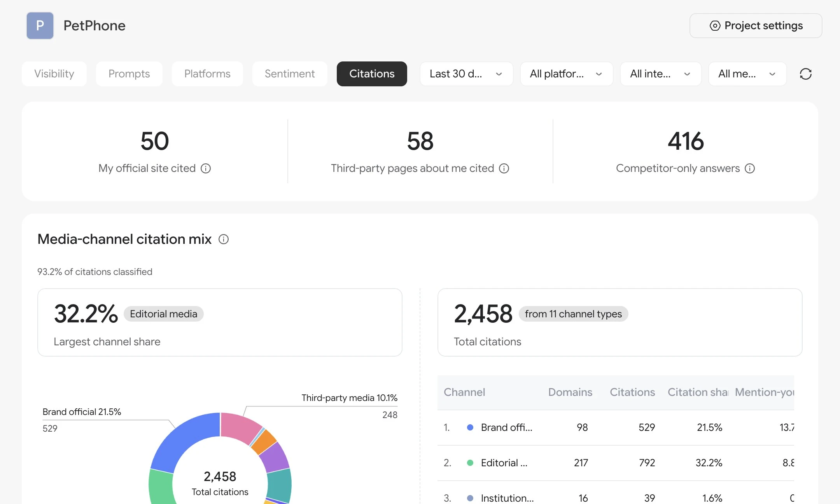Expand the All media filter dropdown
Viewport: 840px width, 504px height.
(x=747, y=74)
